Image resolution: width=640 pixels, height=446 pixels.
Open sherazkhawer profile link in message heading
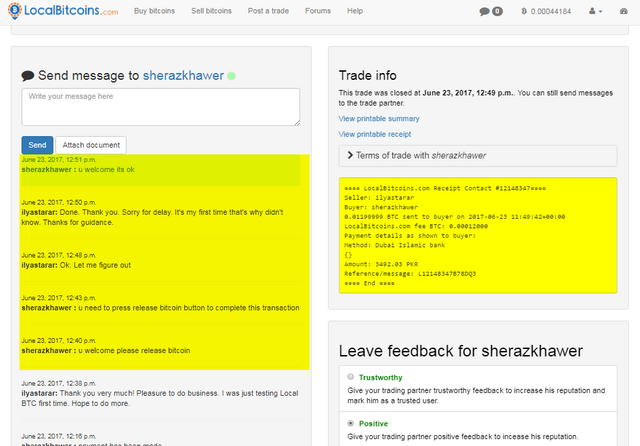[x=183, y=75]
